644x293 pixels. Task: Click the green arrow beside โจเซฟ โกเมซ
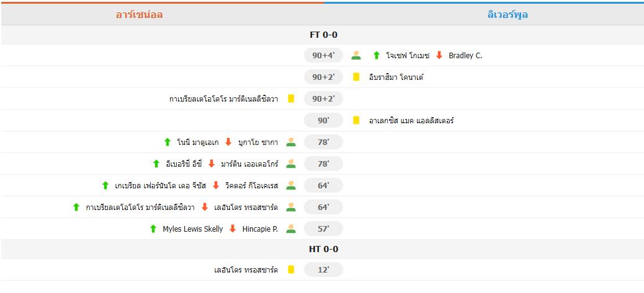click(x=376, y=55)
